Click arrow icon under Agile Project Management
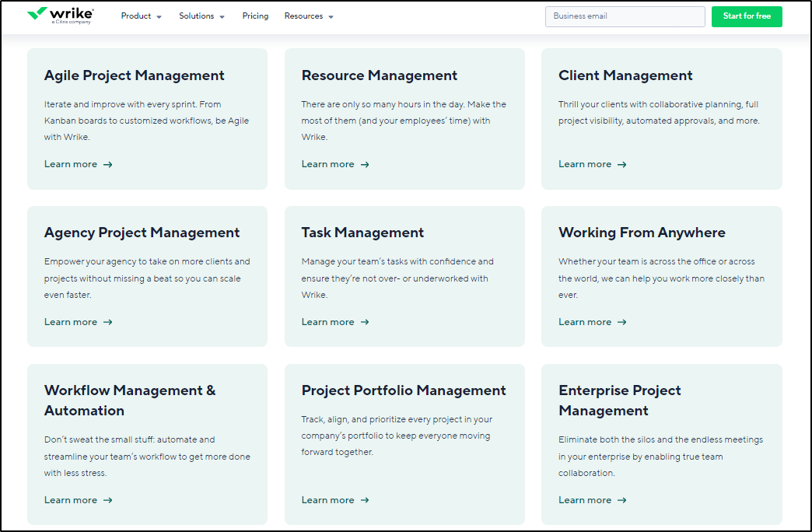This screenshot has width=812, height=532. coord(108,165)
